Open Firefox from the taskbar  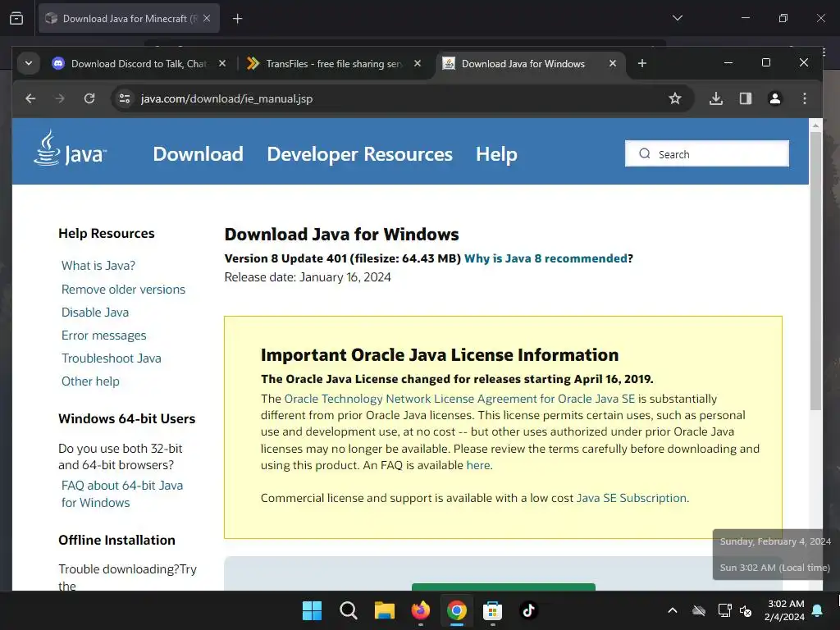(x=421, y=610)
